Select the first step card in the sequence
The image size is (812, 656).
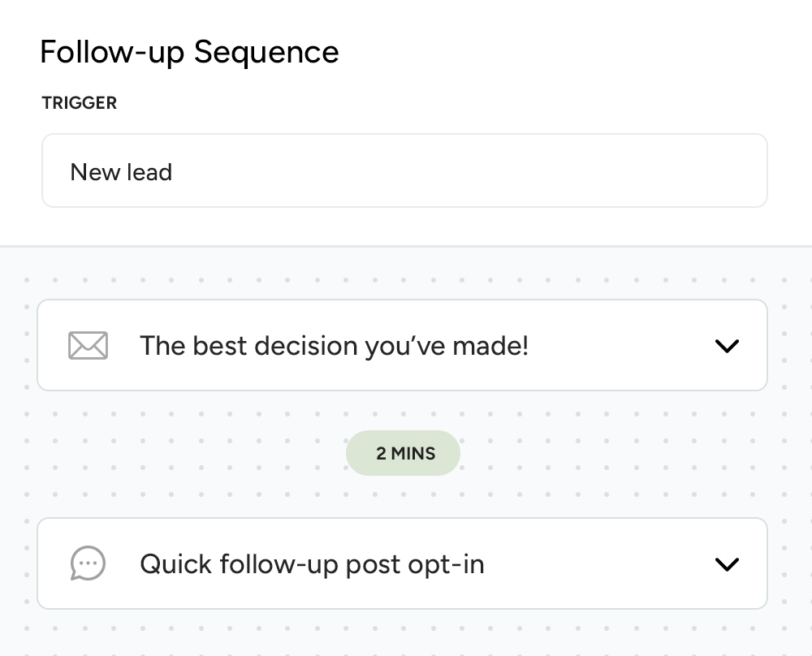click(403, 345)
